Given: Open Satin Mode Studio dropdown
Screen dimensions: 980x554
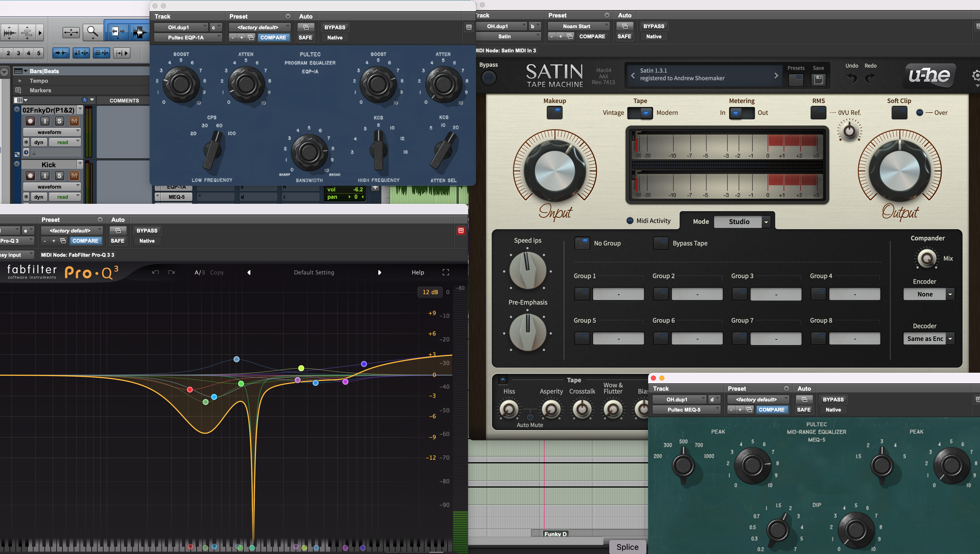Looking at the screenshot, I should tap(742, 222).
